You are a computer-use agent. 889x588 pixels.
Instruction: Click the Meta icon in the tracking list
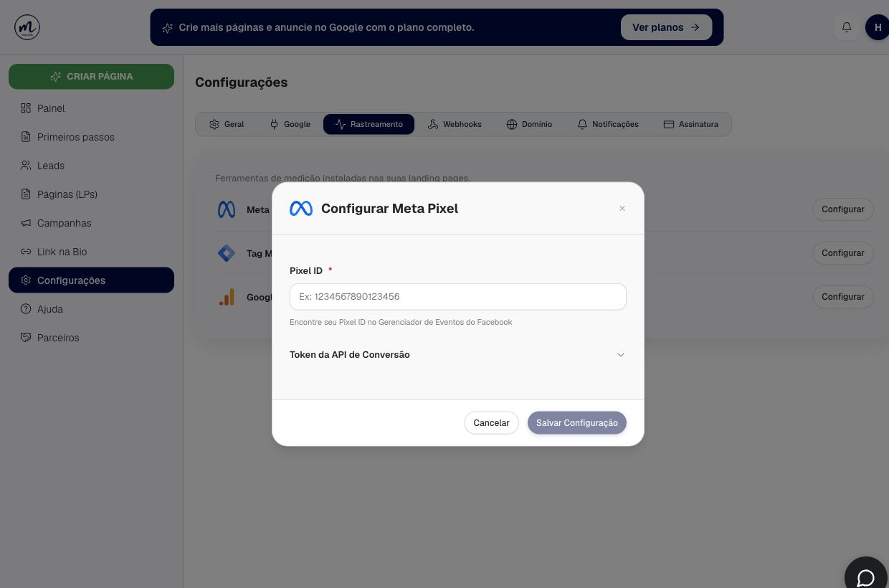pyautogui.click(x=227, y=209)
